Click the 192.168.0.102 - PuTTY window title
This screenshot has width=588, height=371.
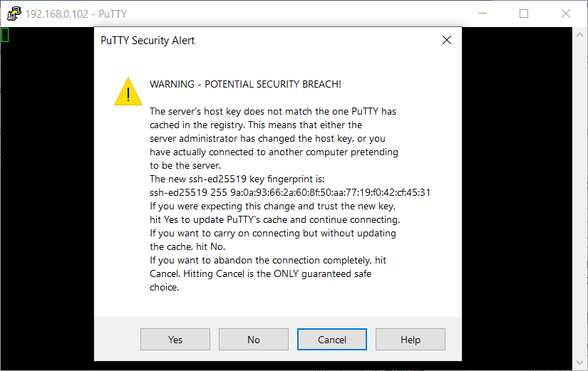click(x=76, y=14)
